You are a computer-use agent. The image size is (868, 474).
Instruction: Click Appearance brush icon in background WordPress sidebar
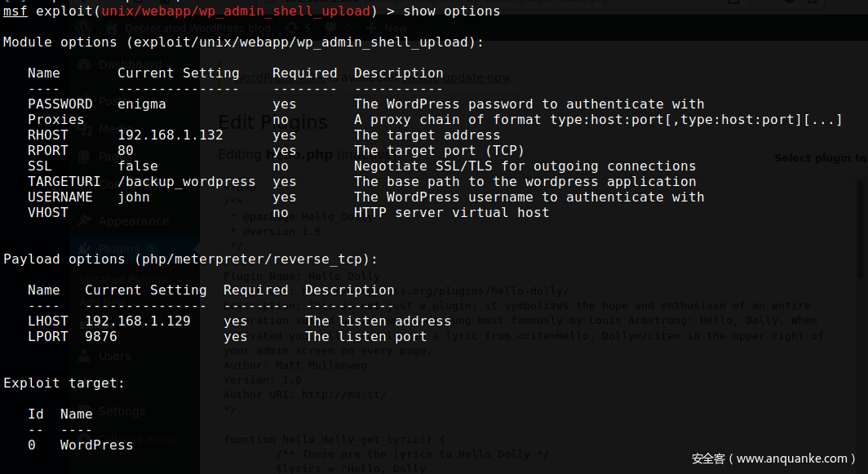click(84, 221)
